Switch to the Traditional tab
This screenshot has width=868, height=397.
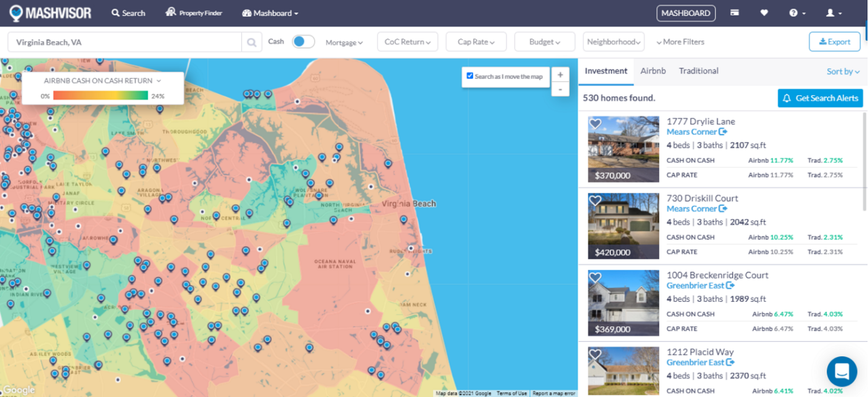[x=698, y=71]
